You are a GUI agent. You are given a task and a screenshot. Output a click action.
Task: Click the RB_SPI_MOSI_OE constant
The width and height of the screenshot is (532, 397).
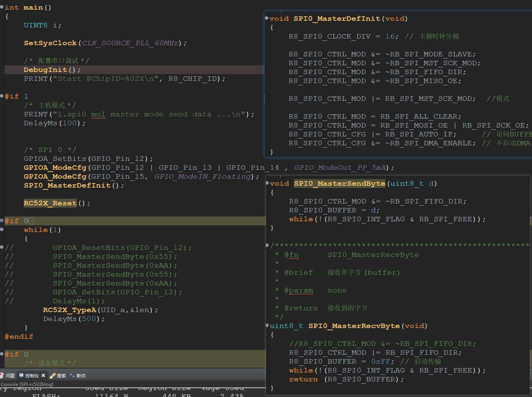pos(414,125)
